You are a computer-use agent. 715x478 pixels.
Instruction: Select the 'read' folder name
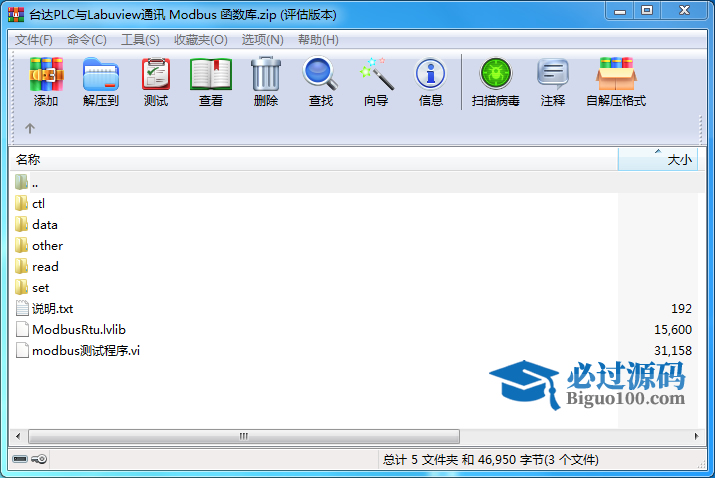45,266
